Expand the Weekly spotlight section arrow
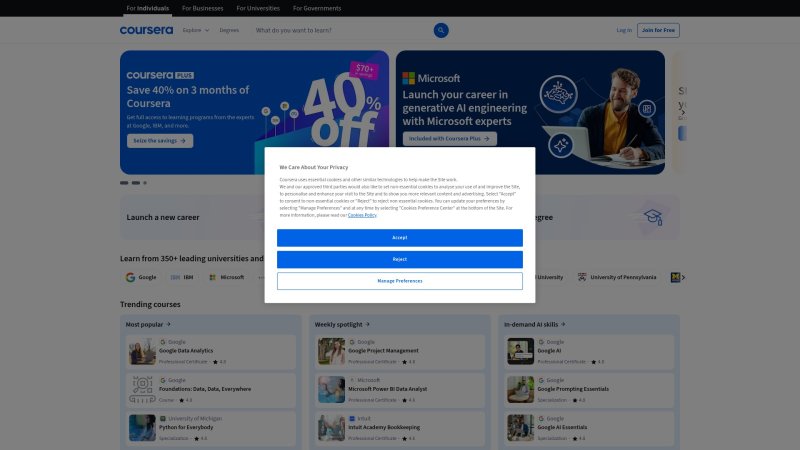Screen dimensions: 800x450 [367, 324]
